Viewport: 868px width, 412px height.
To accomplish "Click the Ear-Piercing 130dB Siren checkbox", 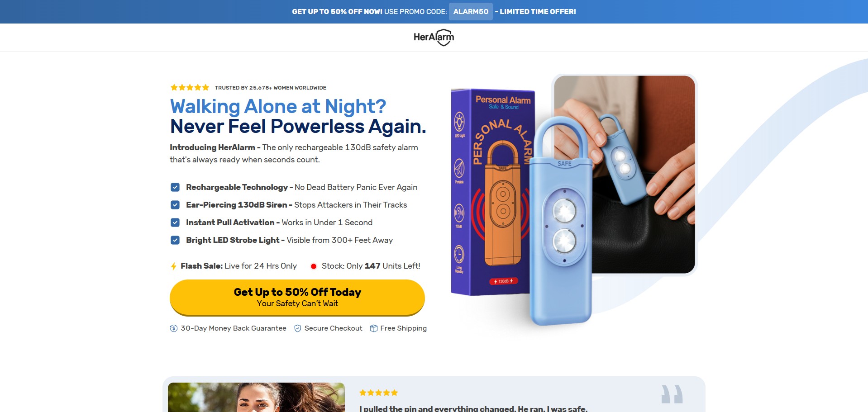I will (175, 205).
